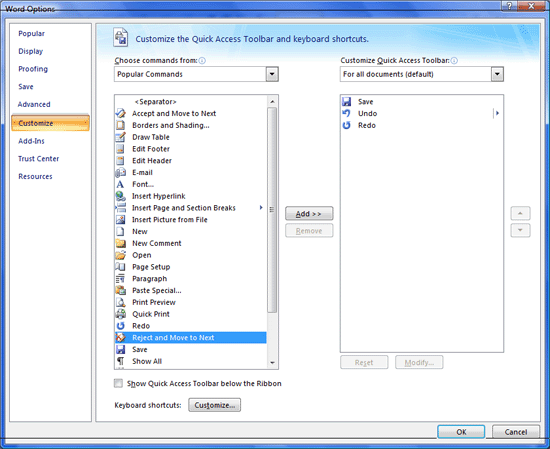Expand Insert Page and Section Breaks submenu arrow
Screen dimensions: 550x449
click(261, 208)
